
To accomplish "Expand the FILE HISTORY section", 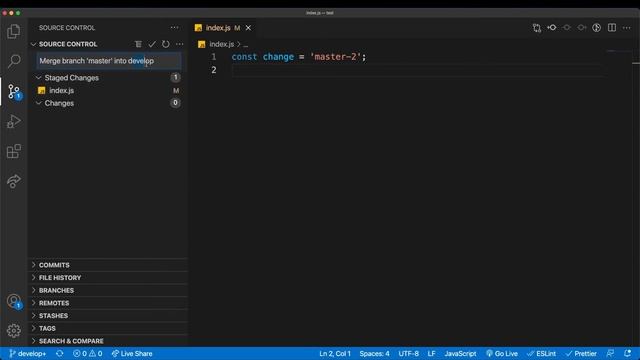I will pos(108,278).
